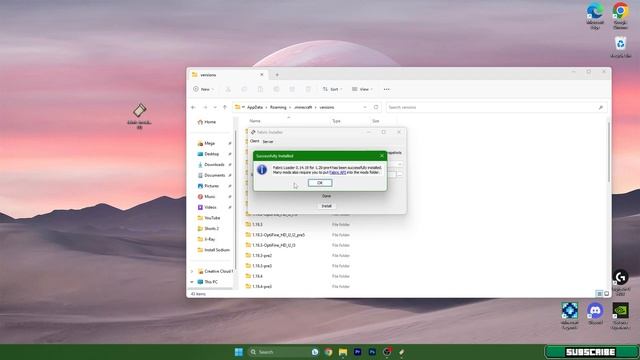Open the Windows Start menu
Image resolution: width=640 pixels, height=360 pixels.
(239, 352)
